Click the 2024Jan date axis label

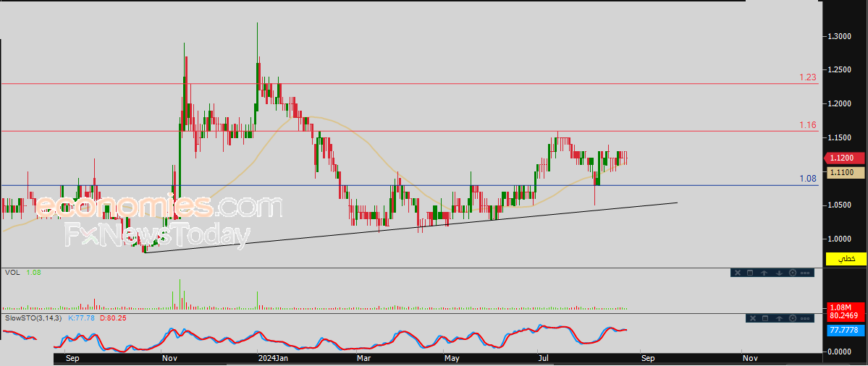(274, 358)
